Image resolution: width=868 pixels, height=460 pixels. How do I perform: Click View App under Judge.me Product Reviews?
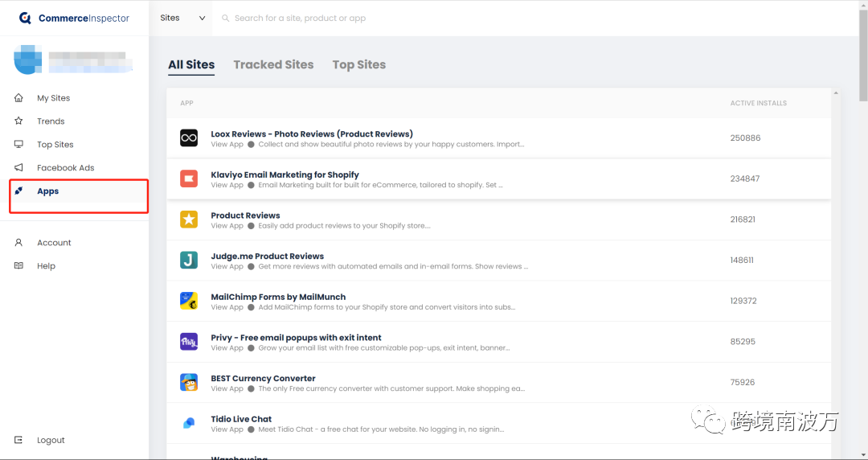pos(227,266)
